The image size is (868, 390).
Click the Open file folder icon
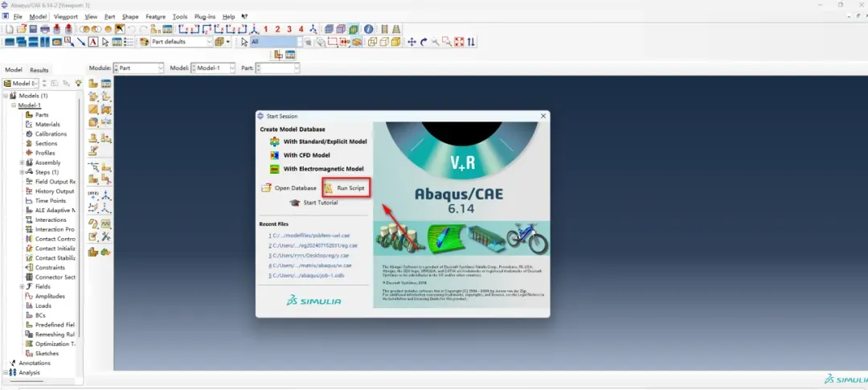coord(22,29)
